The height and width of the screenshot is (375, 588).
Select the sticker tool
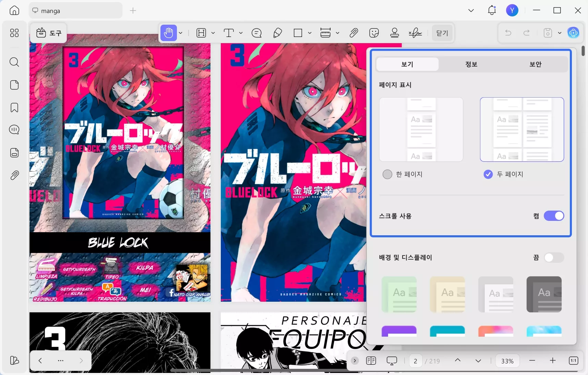coord(374,33)
